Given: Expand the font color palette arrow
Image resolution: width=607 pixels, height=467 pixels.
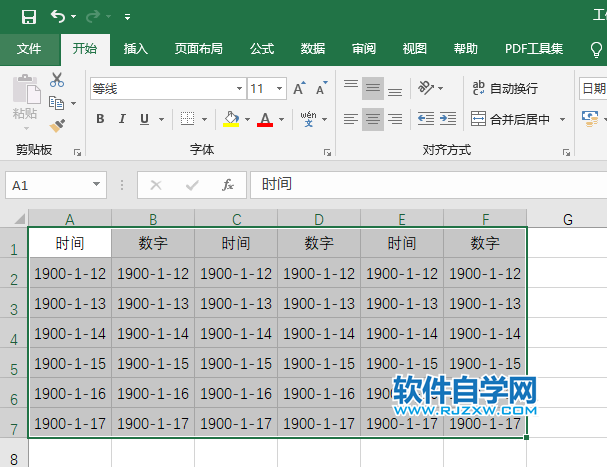Looking at the screenshot, I should click(x=281, y=119).
